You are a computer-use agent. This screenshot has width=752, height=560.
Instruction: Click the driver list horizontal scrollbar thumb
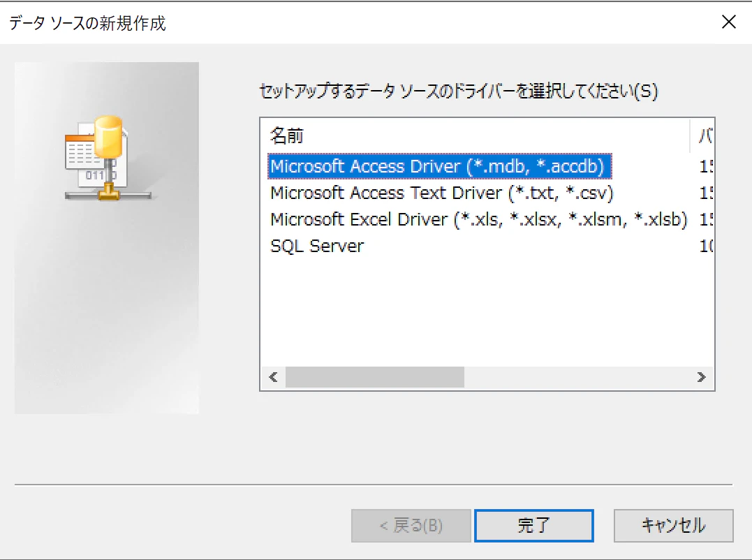[x=374, y=377]
